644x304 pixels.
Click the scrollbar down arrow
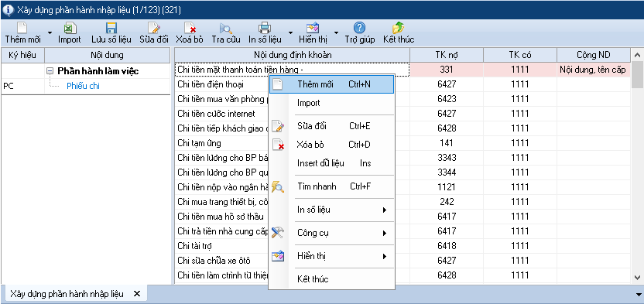[x=638, y=278]
